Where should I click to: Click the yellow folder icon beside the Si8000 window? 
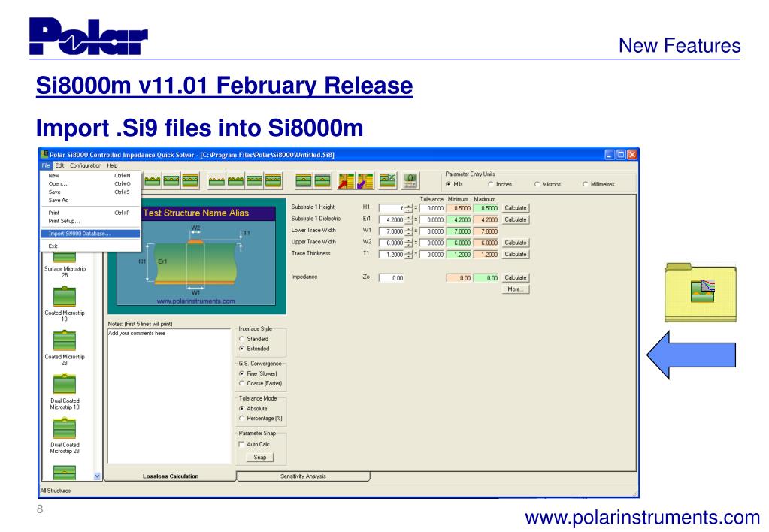(x=701, y=292)
